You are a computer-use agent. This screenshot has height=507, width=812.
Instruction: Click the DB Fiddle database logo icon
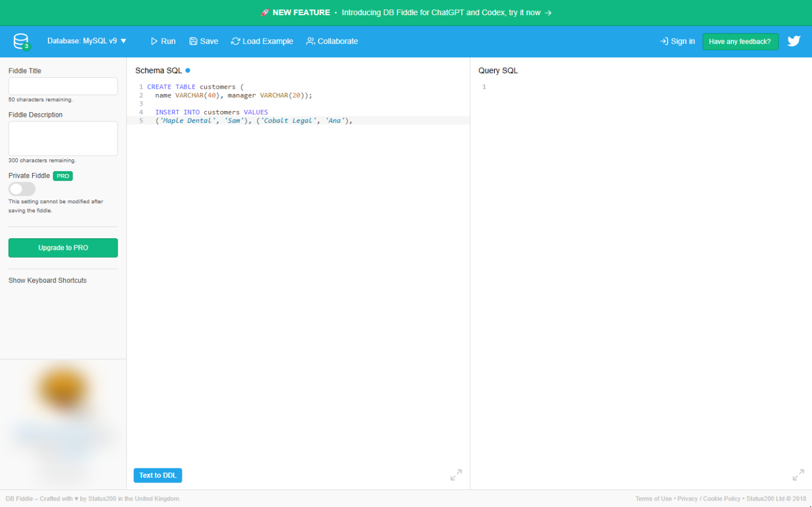coord(22,41)
